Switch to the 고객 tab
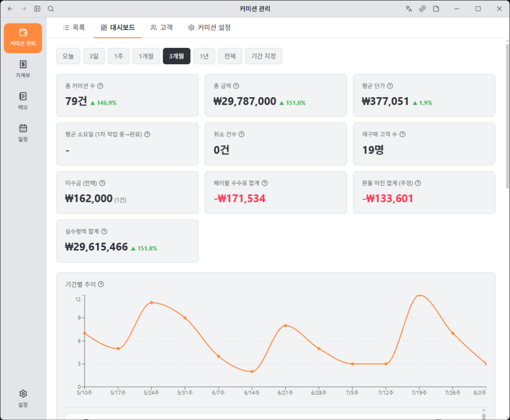This screenshot has height=420, width=510. [162, 28]
